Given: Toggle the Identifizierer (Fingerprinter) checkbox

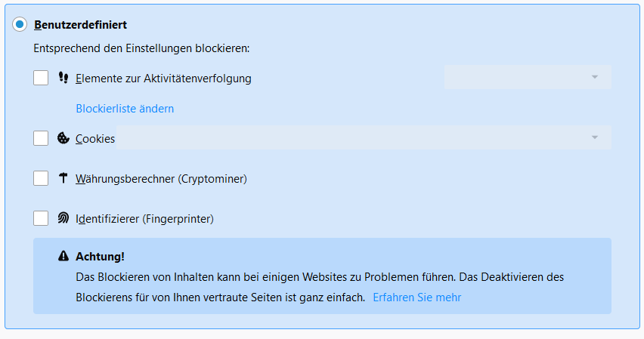Looking at the screenshot, I should click(x=41, y=218).
